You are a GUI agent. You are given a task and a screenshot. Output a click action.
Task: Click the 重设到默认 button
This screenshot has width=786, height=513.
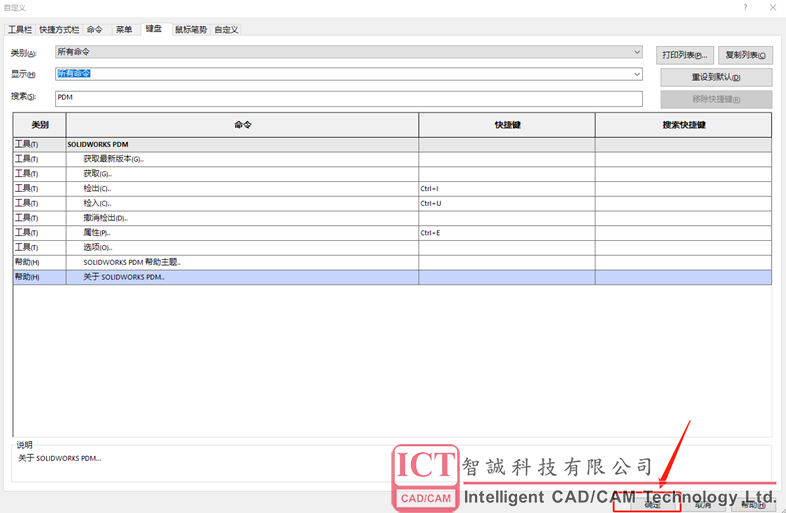[716, 77]
